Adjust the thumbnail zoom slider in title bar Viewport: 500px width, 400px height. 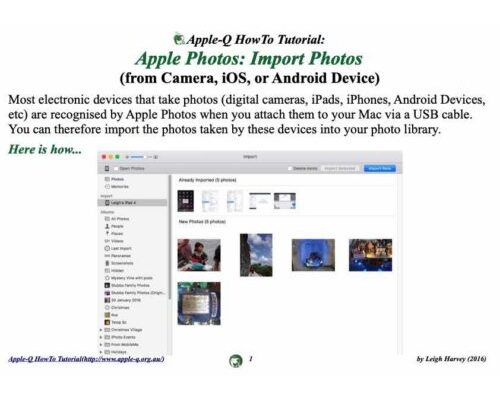pyautogui.click(x=137, y=157)
